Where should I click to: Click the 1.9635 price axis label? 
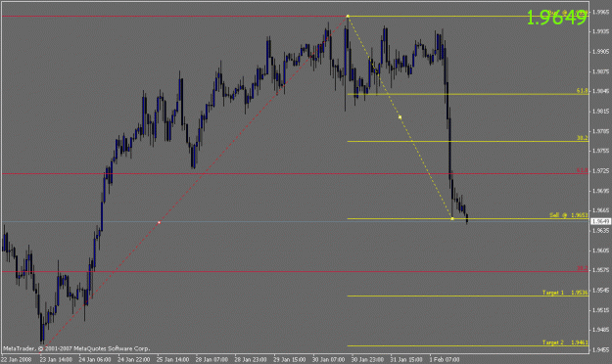600,231
